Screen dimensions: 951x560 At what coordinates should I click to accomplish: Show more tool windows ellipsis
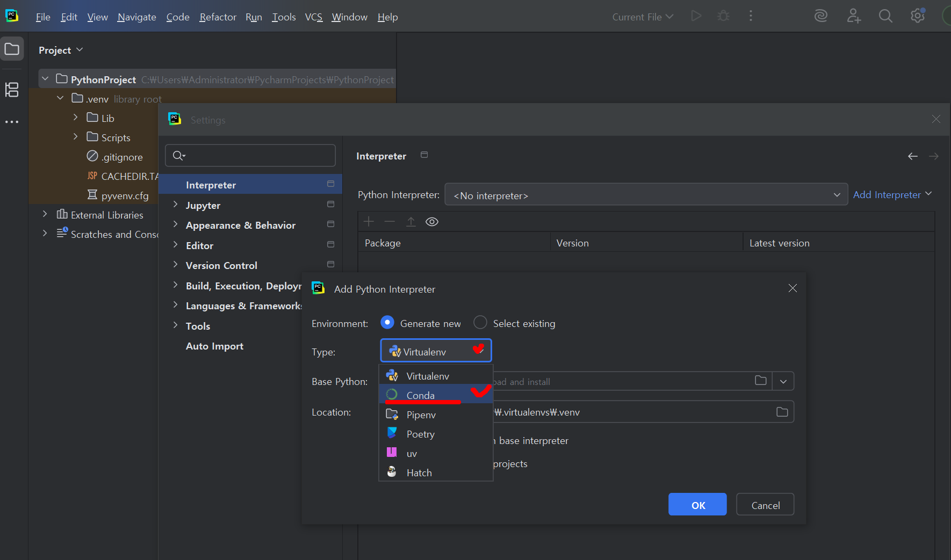pos(12,122)
